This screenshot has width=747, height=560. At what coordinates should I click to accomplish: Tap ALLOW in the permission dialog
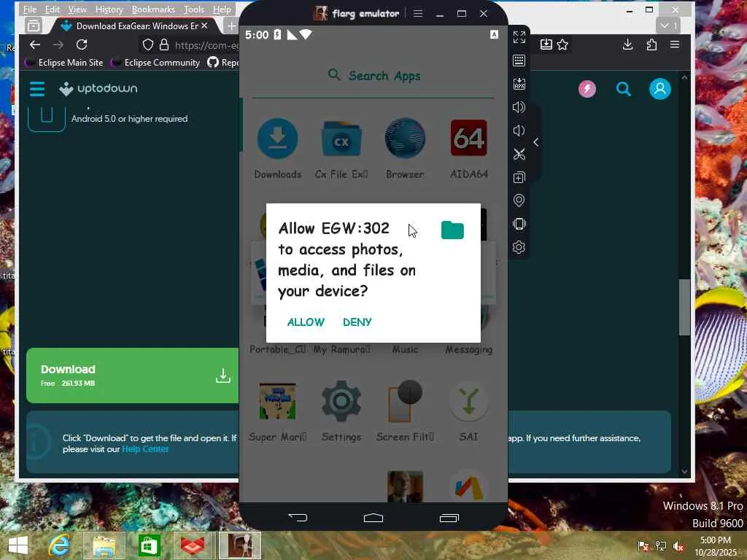[306, 322]
